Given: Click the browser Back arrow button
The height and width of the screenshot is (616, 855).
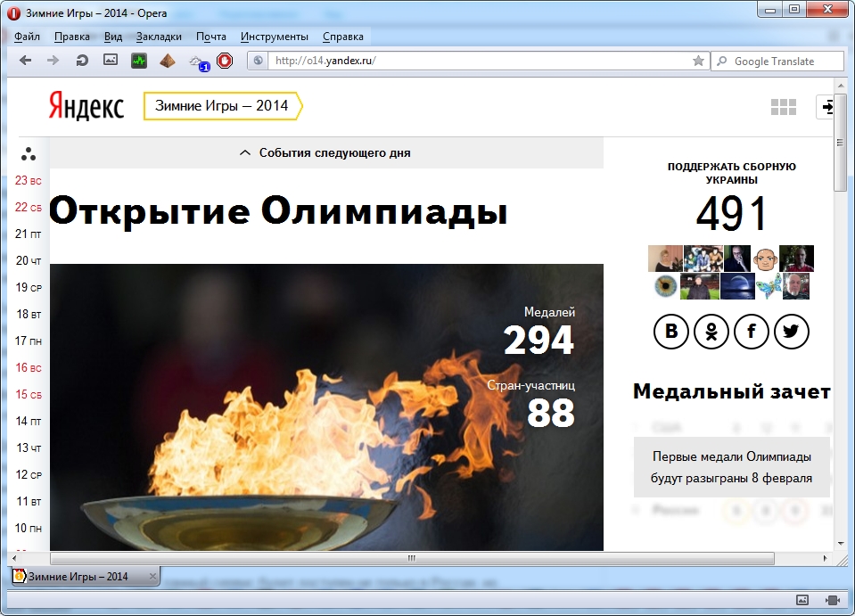Looking at the screenshot, I should (x=25, y=61).
